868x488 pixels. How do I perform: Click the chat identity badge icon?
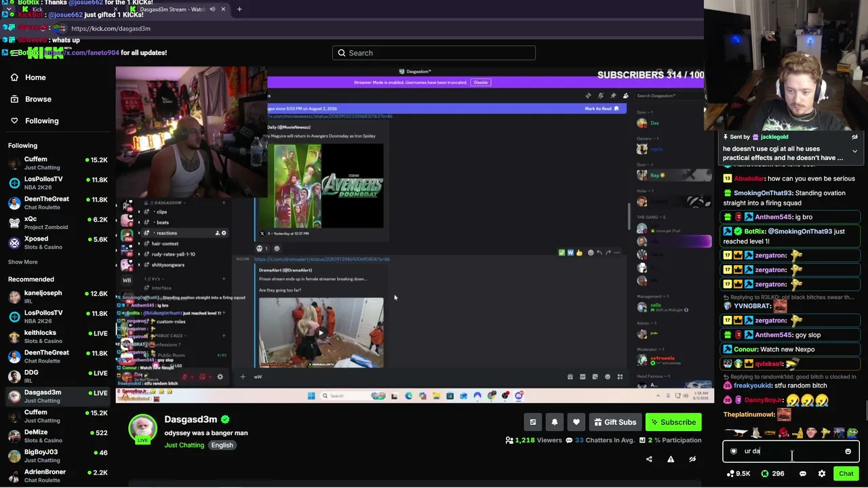[734, 451]
